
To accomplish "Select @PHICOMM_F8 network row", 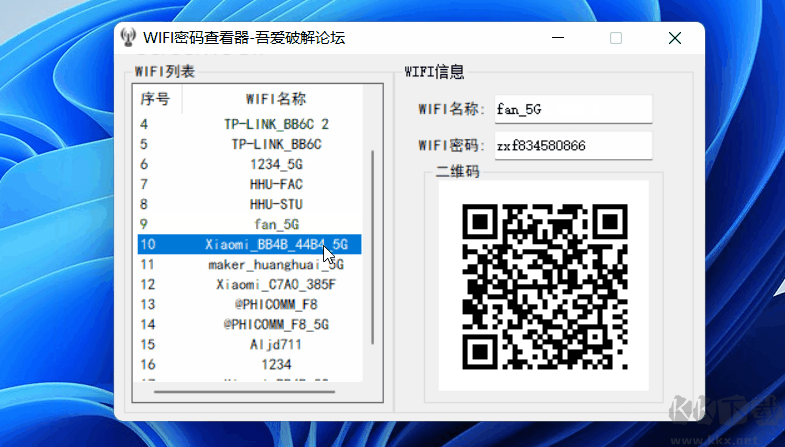I will 249,304.
